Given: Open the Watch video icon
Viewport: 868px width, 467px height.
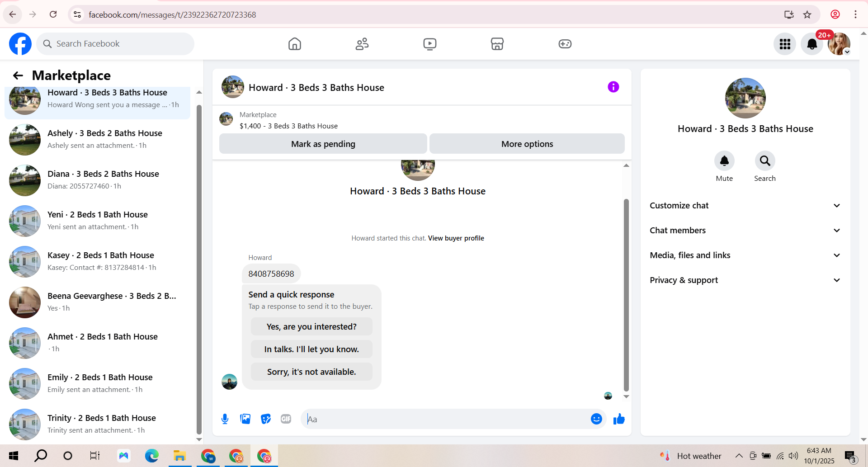Looking at the screenshot, I should tap(430, 44).
